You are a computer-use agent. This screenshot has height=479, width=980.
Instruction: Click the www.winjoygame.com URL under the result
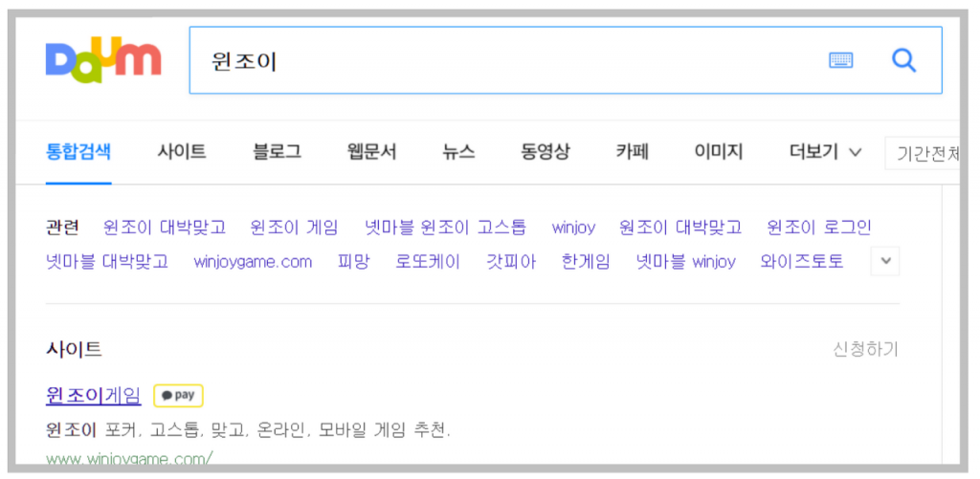point(129,459)
